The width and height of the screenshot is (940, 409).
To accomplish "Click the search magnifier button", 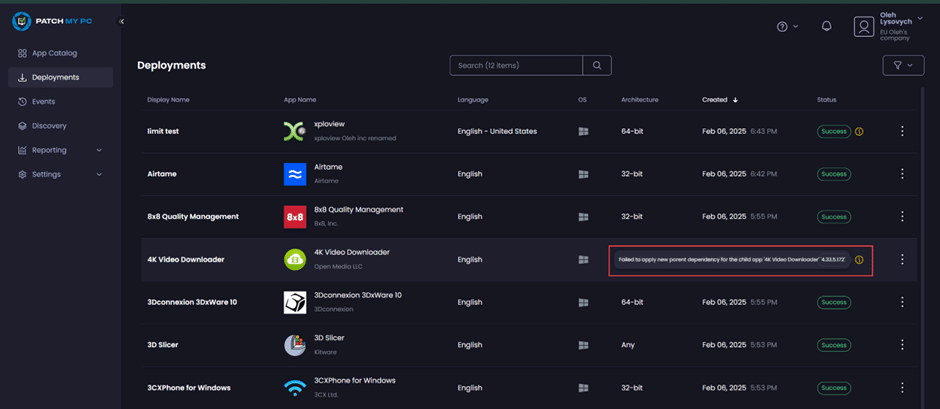I will (x=597, y=65).
